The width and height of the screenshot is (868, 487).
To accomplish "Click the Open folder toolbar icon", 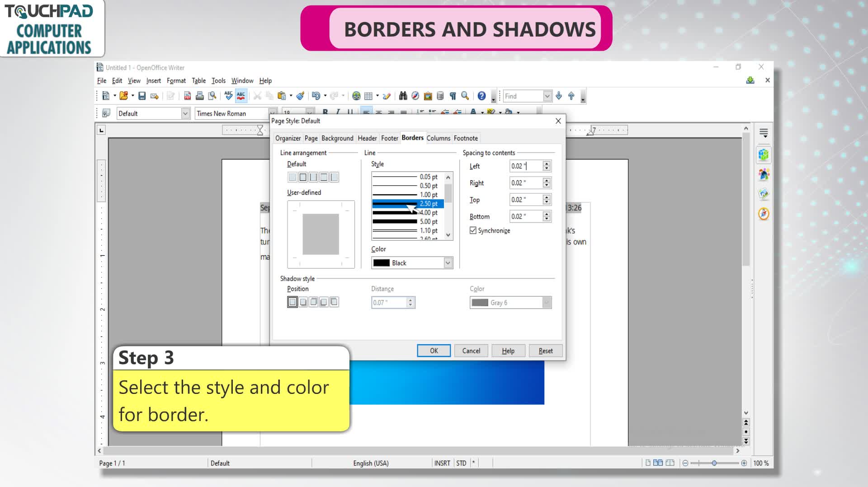I will pyautogui.click(x=123, y=96).
